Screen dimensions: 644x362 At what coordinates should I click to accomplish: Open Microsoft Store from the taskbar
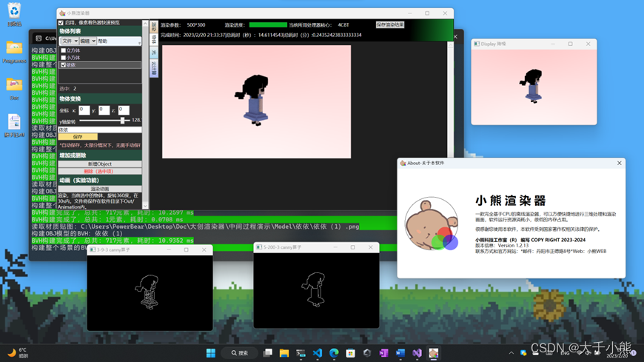[350, 353]
